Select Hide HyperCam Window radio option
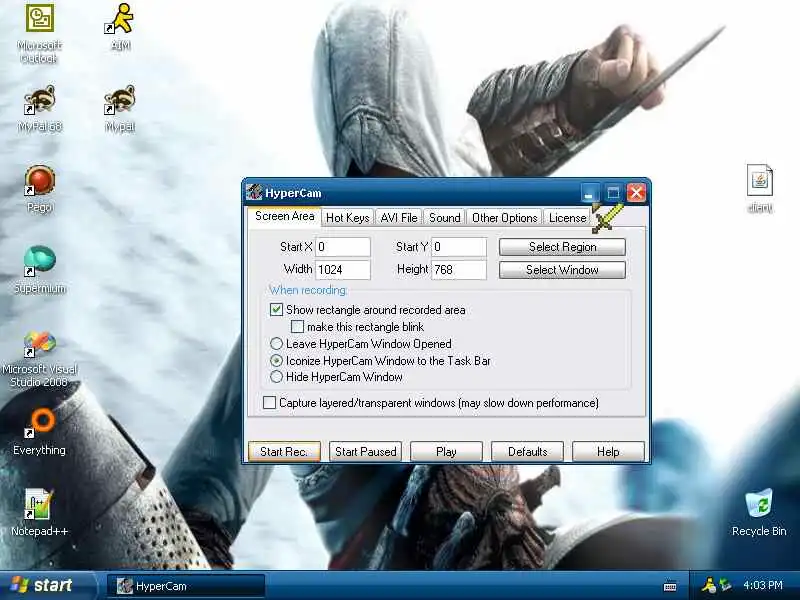 click(276, 377)
